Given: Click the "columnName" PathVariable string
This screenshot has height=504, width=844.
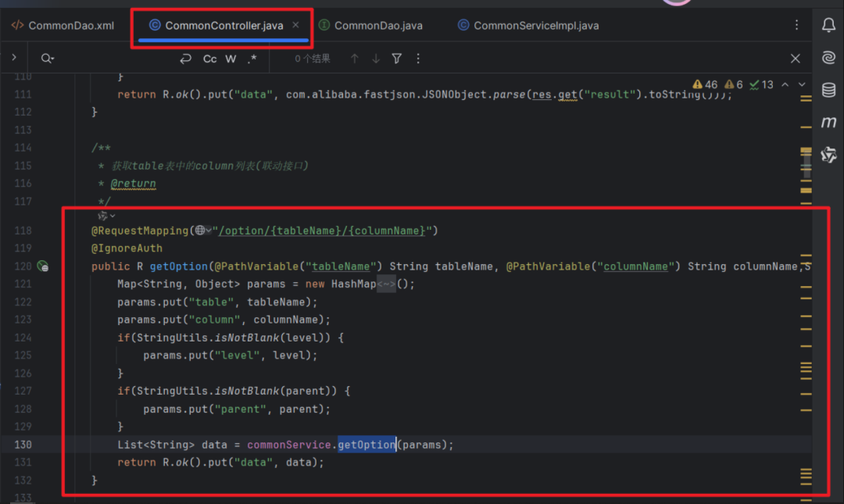Looking at the screenshot, I should tap(635, 266).
